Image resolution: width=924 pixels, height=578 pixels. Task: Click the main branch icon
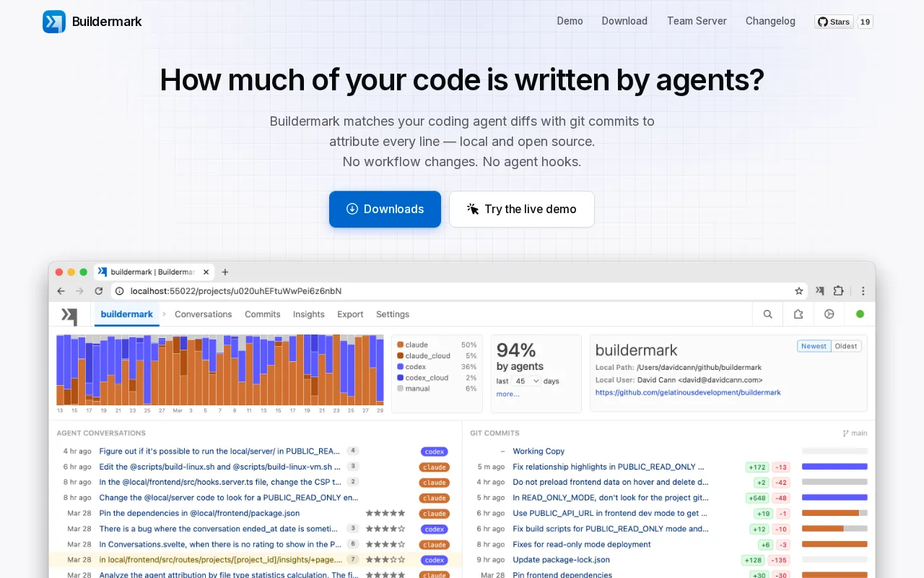[846, 433]
